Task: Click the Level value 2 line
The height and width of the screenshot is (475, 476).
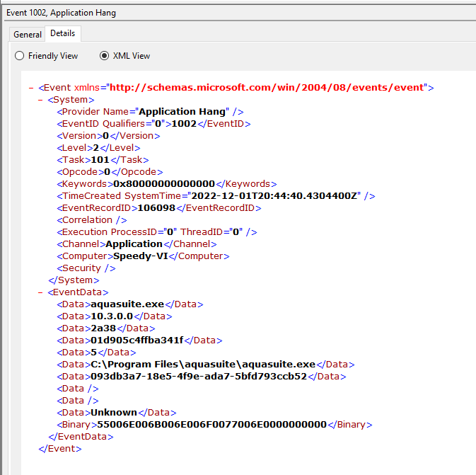Action: [x=98, y=148]
